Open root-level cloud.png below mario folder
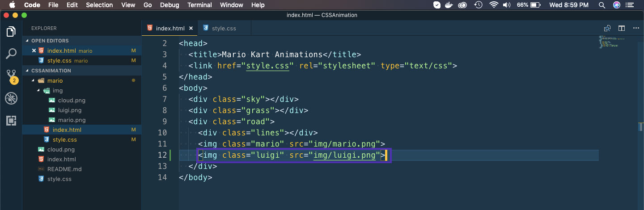Image resolution: width=644 pixels, height=210 pixels. 82,149
